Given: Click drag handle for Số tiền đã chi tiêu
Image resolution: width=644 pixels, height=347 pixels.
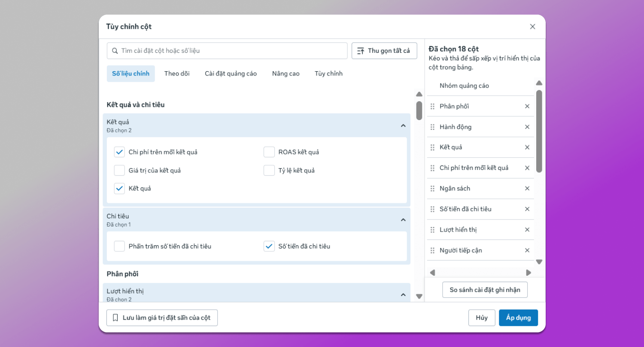Looking at the screenshot, I should 432,209.
